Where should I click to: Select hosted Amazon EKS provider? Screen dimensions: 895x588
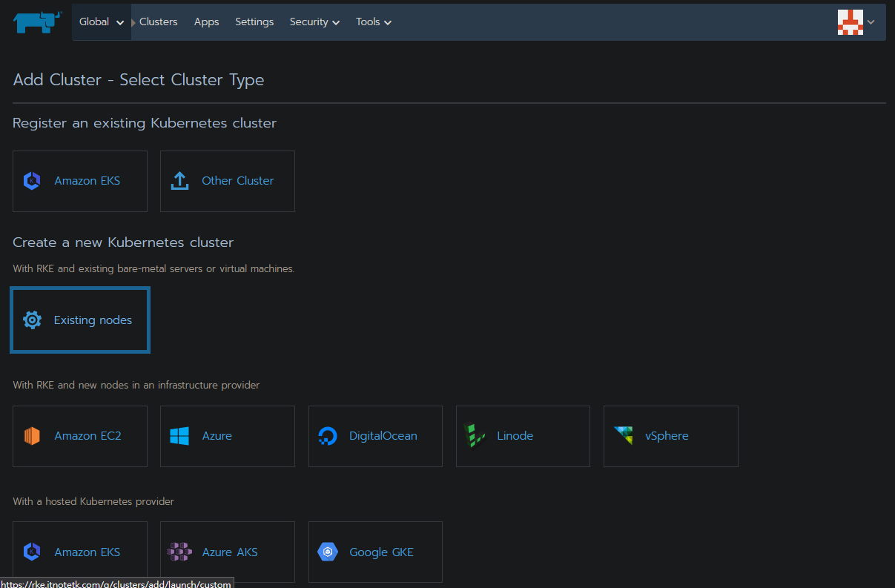click(x=80, y=552)
